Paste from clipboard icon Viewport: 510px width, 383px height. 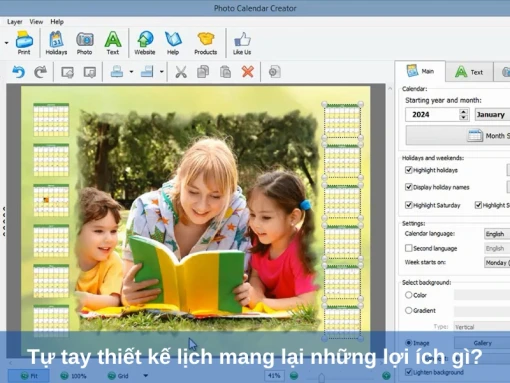point(225,72)
